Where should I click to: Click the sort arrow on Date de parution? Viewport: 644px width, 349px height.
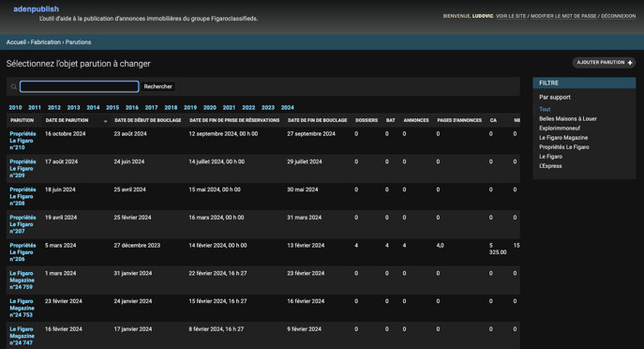[x=106, y=121]
